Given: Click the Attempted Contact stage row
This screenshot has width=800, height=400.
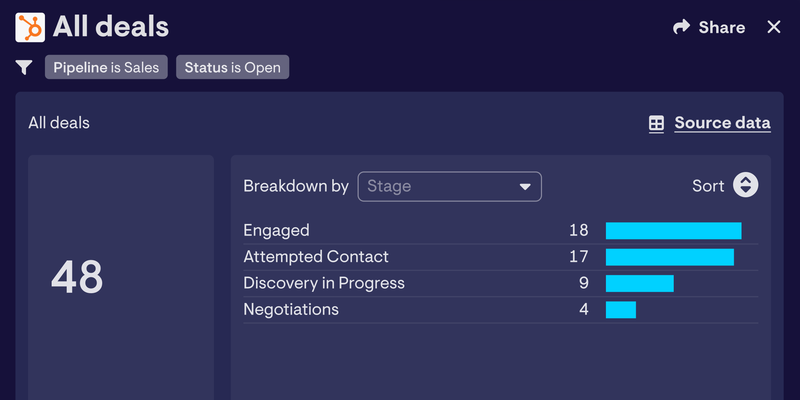Looking at the screenshot, I should (501, 257).
